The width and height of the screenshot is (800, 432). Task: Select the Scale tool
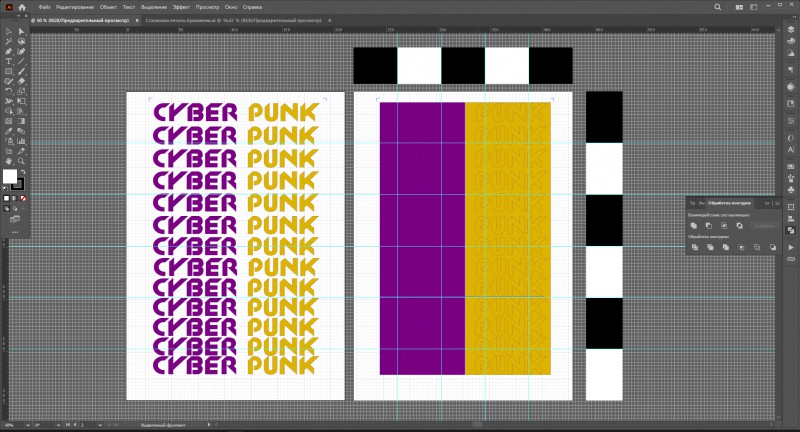click(21, 91)
